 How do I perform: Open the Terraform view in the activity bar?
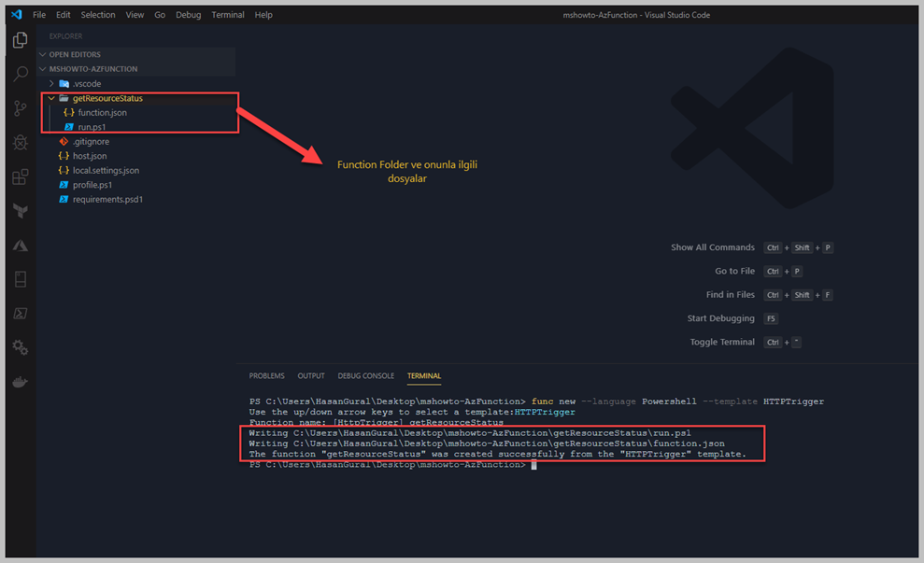[x=20, y=210]
